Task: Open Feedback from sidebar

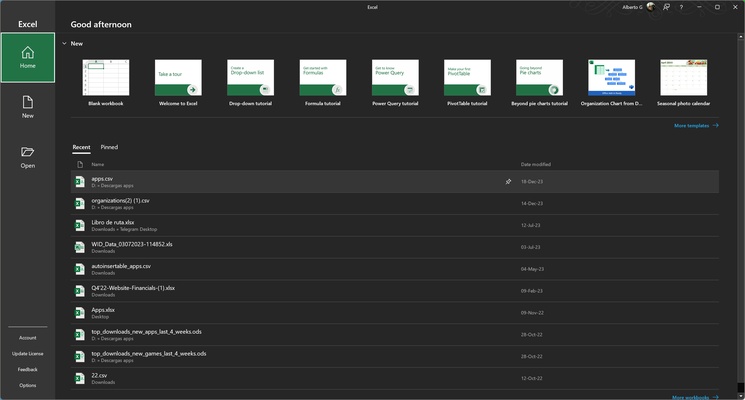Action: [28, 369]
